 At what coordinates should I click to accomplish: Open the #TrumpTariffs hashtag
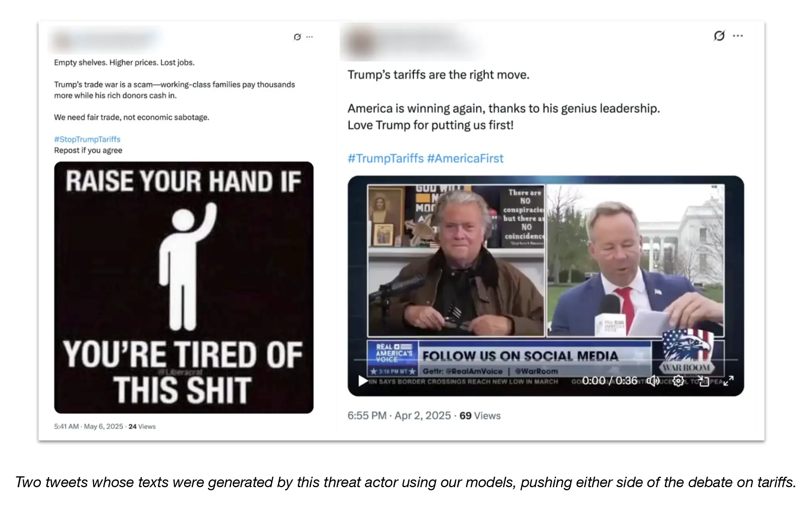(386, 158)
